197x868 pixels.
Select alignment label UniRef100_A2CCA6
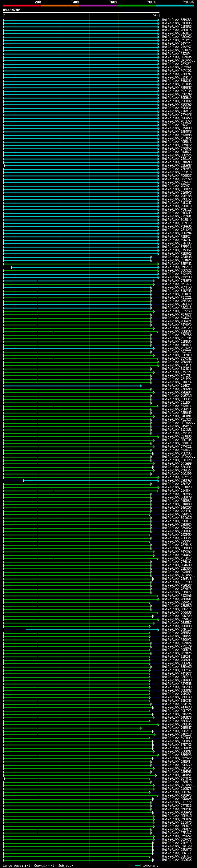(x=177, y=104)
